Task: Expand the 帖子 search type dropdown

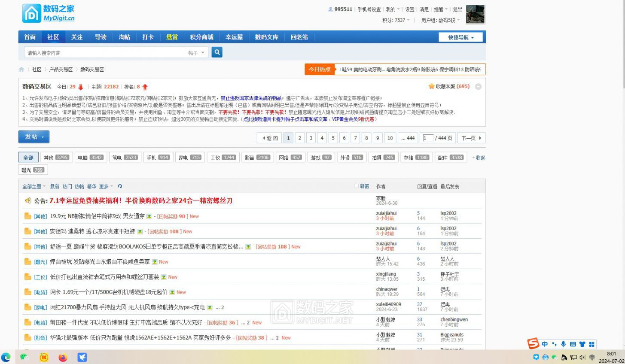Action: click(x=196, y=53)
